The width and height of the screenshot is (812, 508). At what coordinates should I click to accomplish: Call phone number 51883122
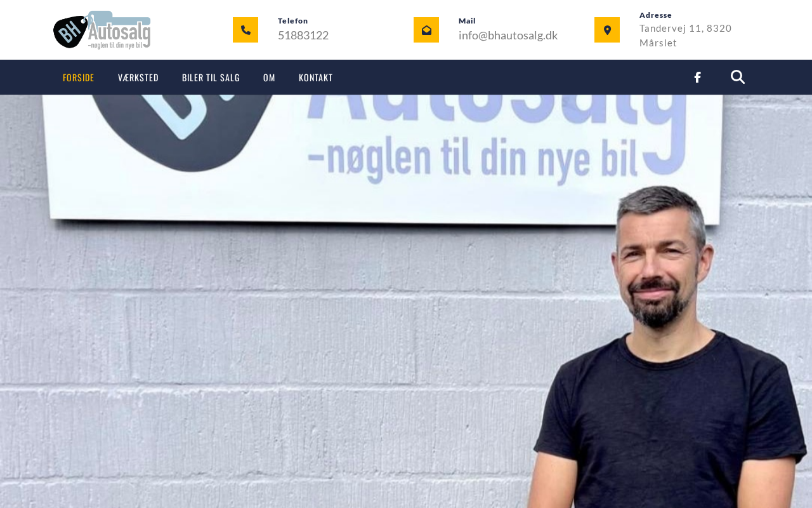(303, 36)
